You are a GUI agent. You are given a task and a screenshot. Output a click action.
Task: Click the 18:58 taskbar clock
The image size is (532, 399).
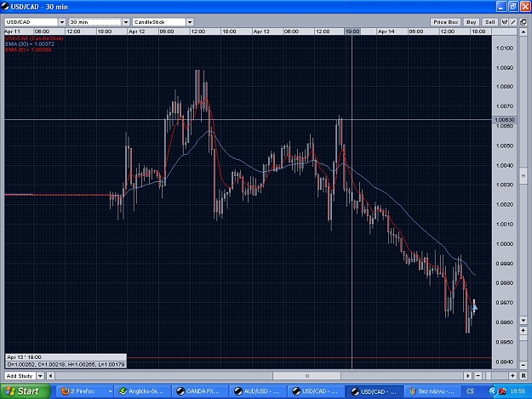(518, 391)
